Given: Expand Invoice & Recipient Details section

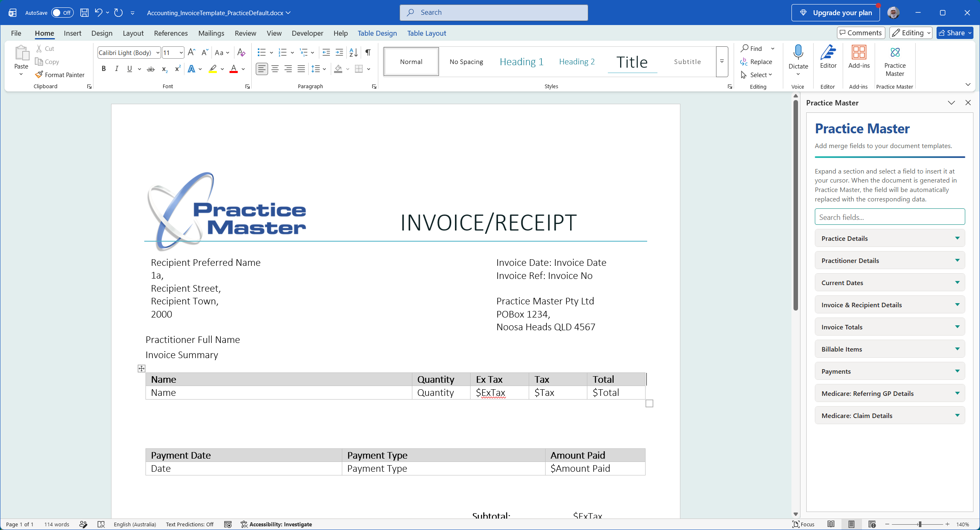Looking at the screenshot, I should point(889,305).
